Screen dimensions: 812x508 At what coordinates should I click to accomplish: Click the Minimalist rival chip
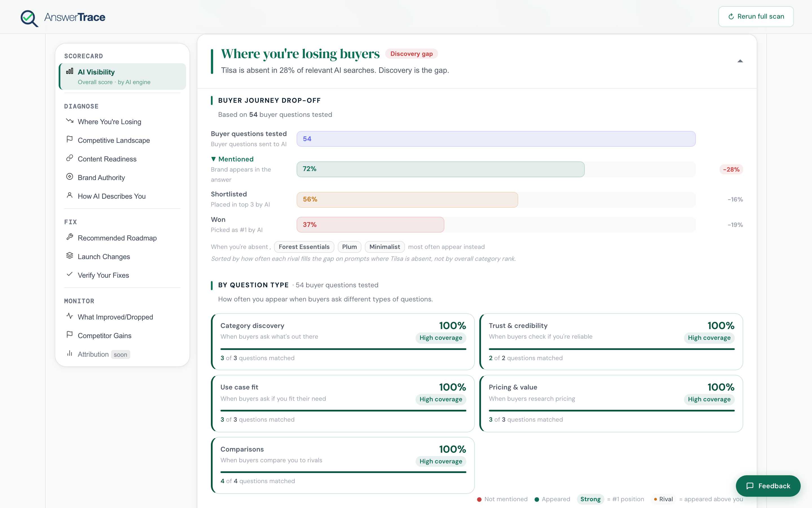(385, 247)
